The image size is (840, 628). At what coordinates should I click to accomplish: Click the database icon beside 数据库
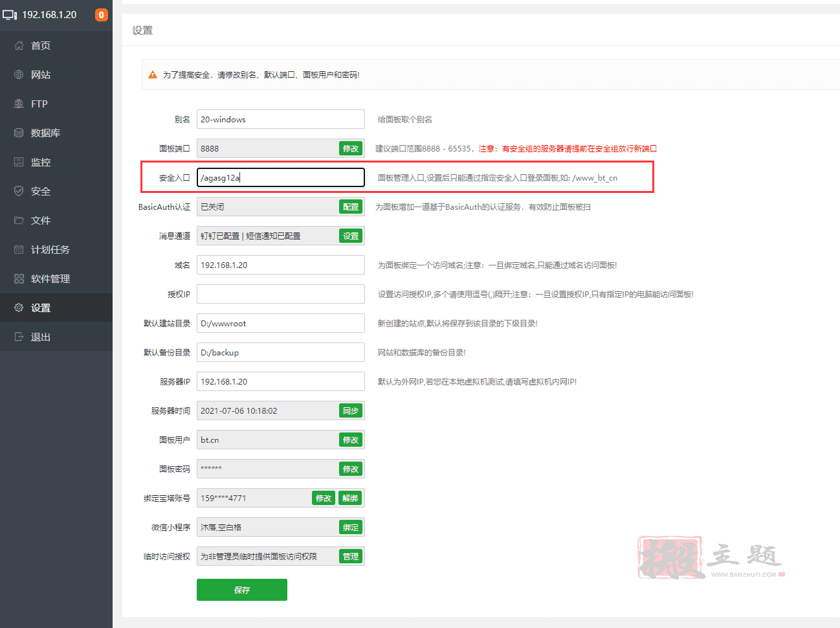19,133
